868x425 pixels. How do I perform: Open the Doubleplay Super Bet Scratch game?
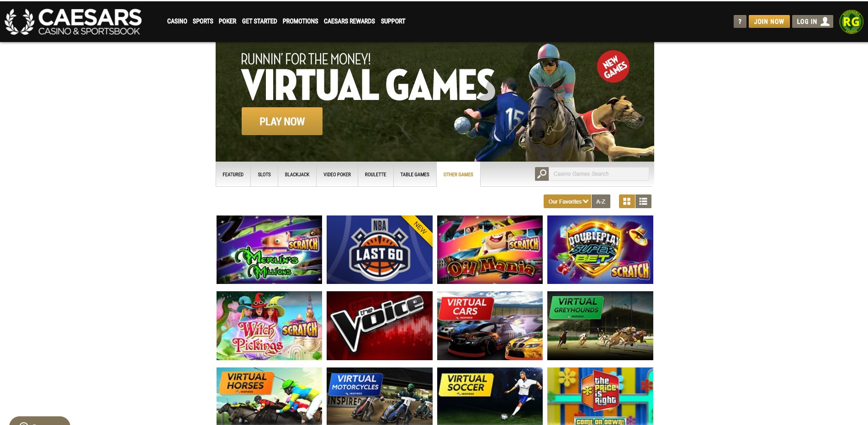(600, 250)
